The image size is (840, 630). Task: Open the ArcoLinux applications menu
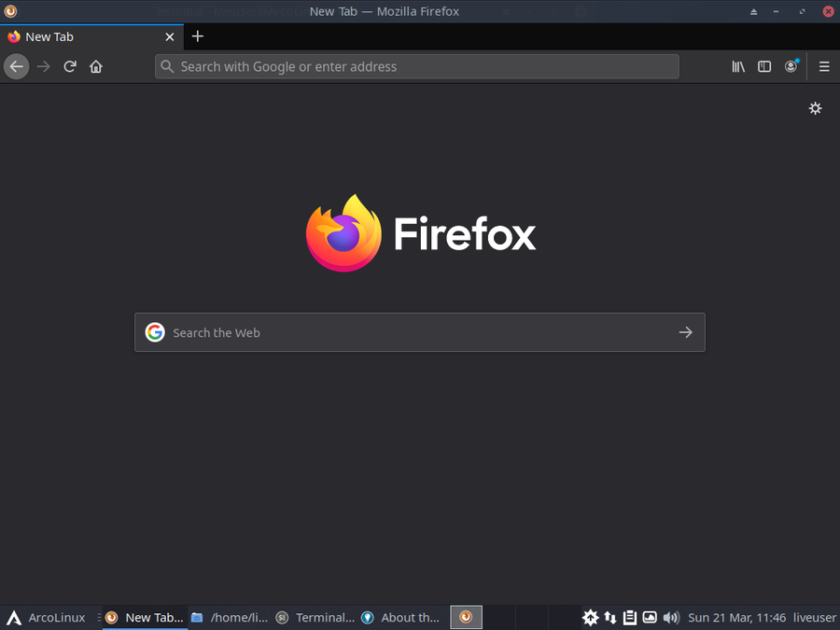pyautogui.click(x=46, y=618)
